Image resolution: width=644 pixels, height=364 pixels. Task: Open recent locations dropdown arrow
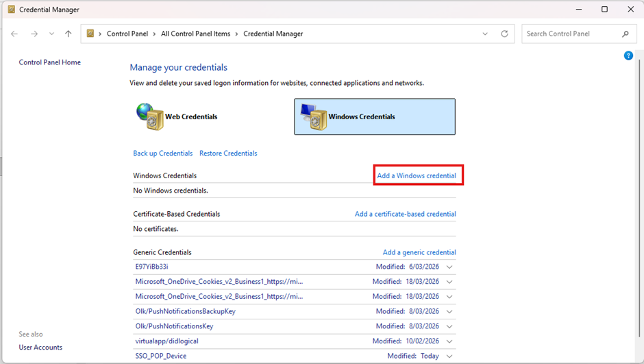(x=52, y=34)
